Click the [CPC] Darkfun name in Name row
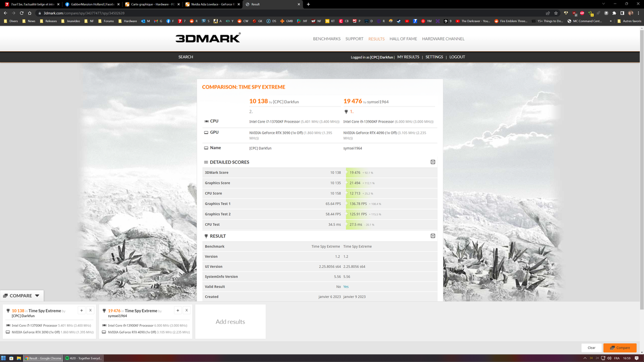644x362 pixels. coord(260,148)
